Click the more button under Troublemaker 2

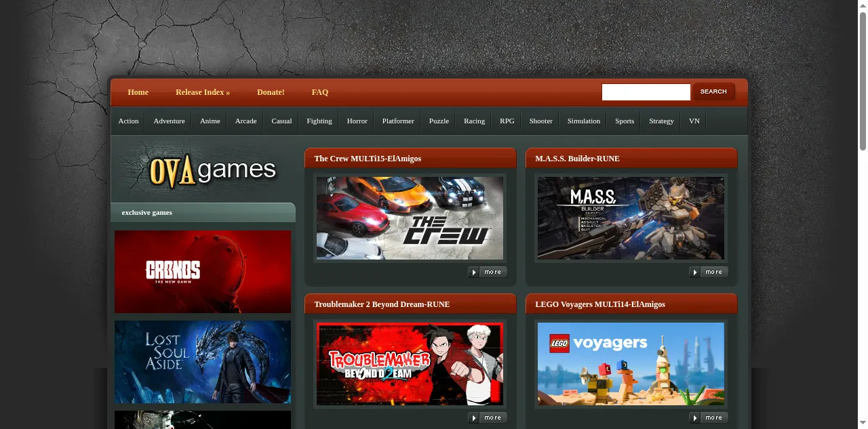pyautogui.click(x=488, y=417)
